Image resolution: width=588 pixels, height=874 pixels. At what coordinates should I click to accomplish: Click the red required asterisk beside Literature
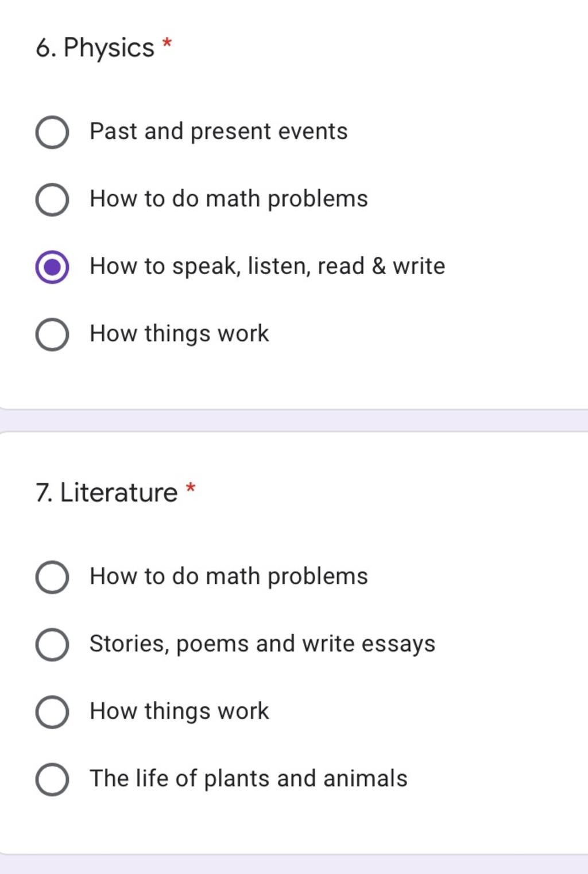[191, 488]
